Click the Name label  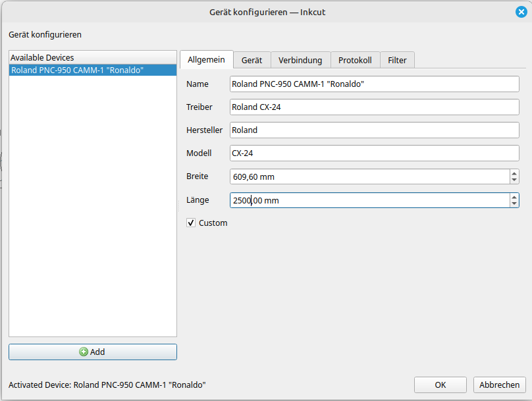(x=198, y=84)
